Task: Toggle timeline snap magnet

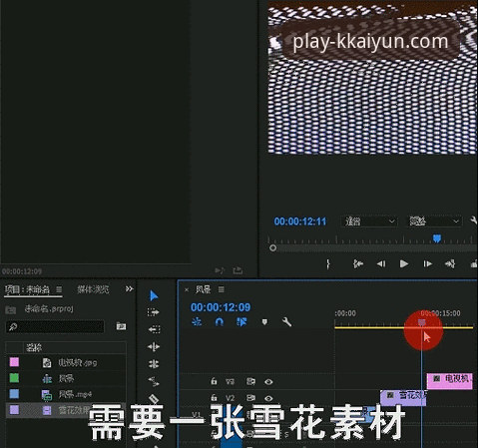Action: point(220,322)
